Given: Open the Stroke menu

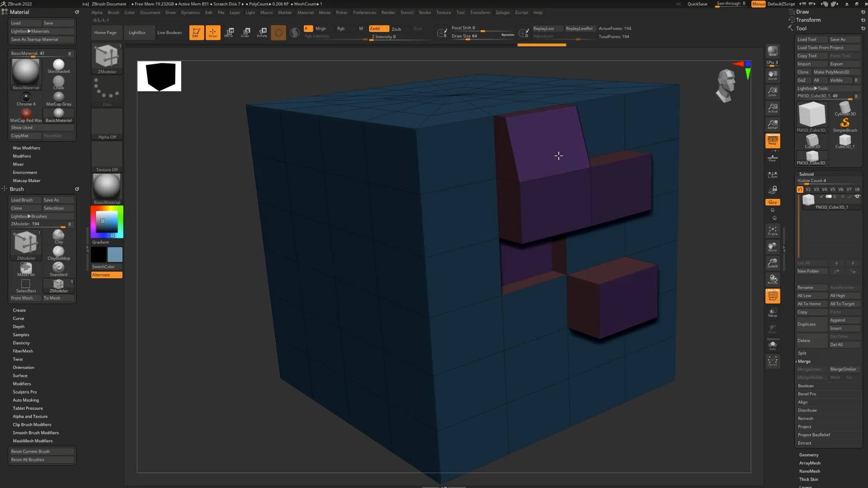Looking at the screenshot, I should click(x=425, y=12).
